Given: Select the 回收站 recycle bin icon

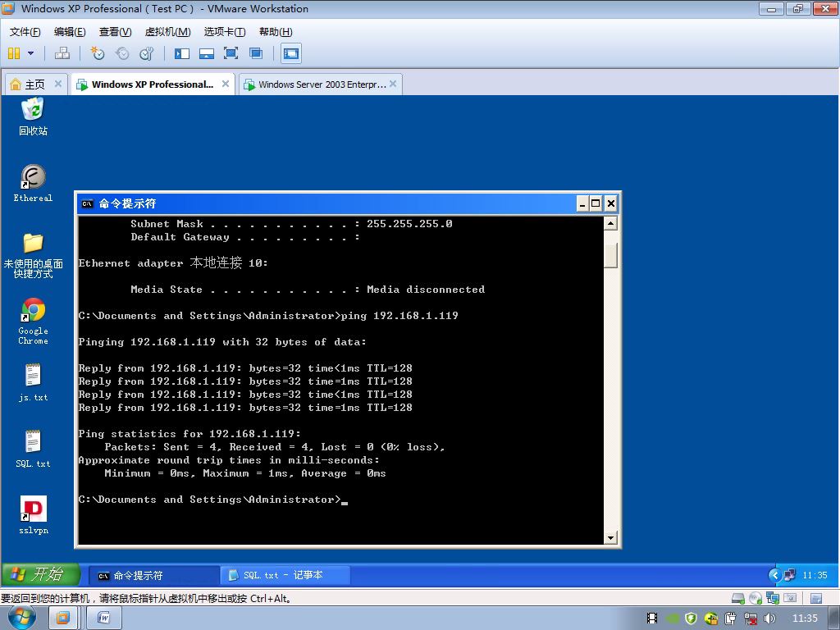Looking at the screenshot, I should click(x=33, y=116).
